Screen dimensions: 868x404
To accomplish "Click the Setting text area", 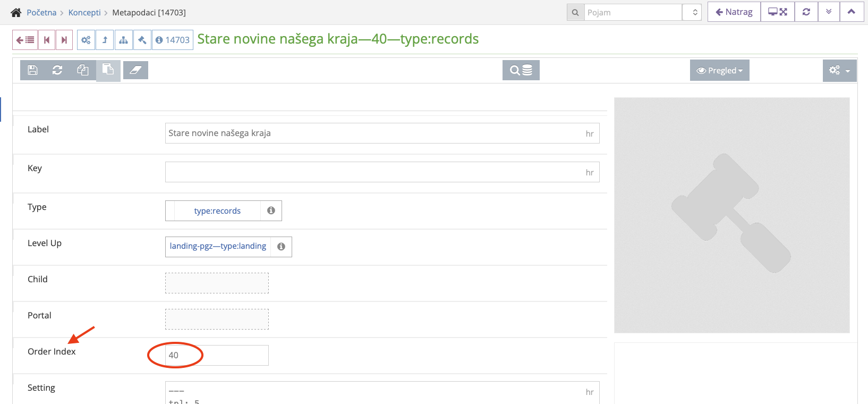I will click(x=382, y=392).
